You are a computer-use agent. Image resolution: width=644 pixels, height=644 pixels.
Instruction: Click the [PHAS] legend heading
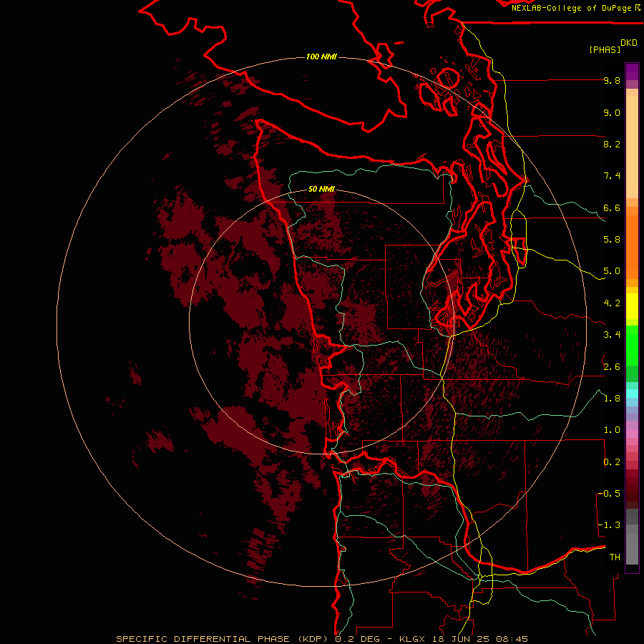pos(605,49)
